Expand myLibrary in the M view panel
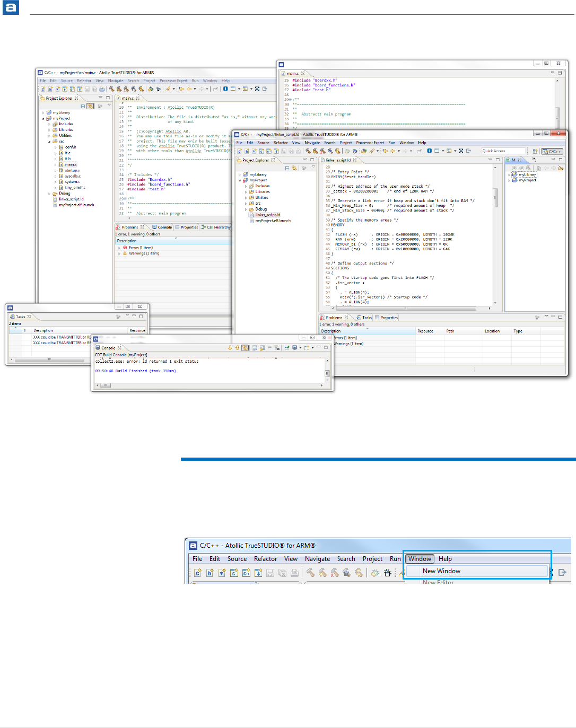Image resolution: width=576 pixels, height=728 pixels. [x=509, y=174]
